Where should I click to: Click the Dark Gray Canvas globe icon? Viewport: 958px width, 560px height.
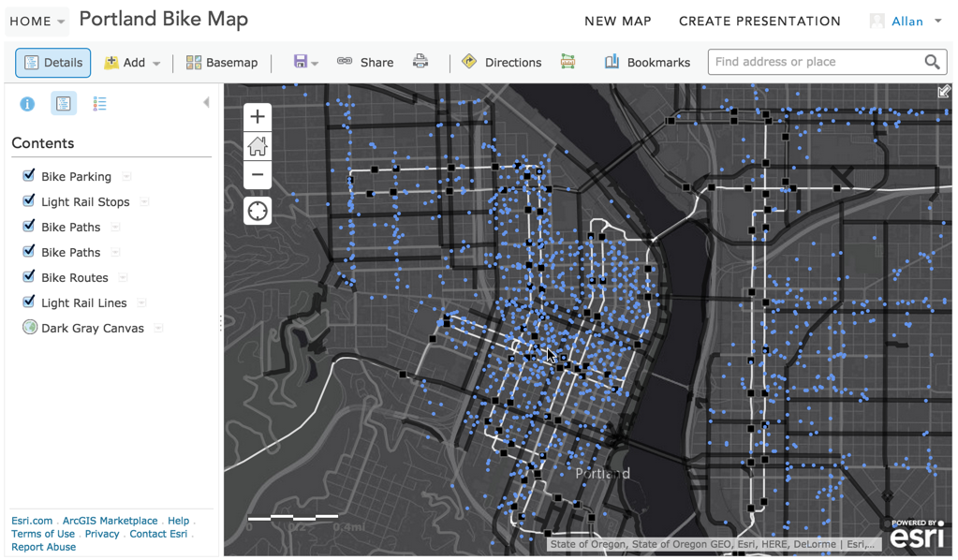pyautogui.click(x=29, y=328)
